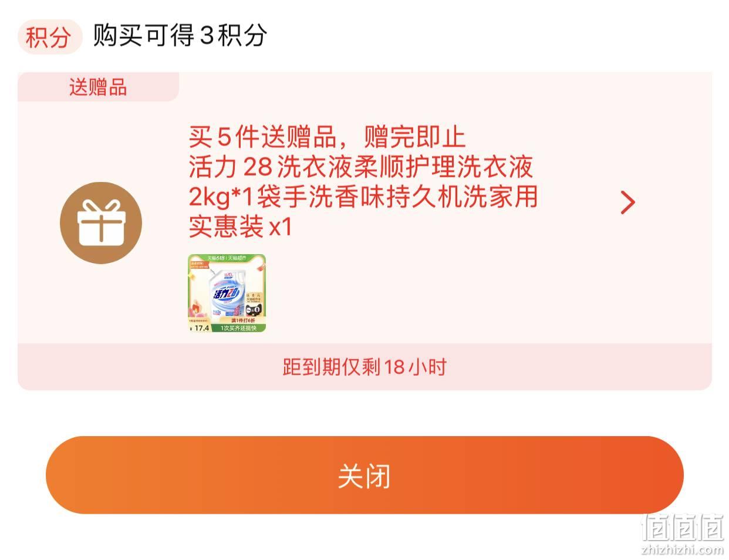
Task: Tap the 购买可得3积分 text
Action: pos(180,36)
